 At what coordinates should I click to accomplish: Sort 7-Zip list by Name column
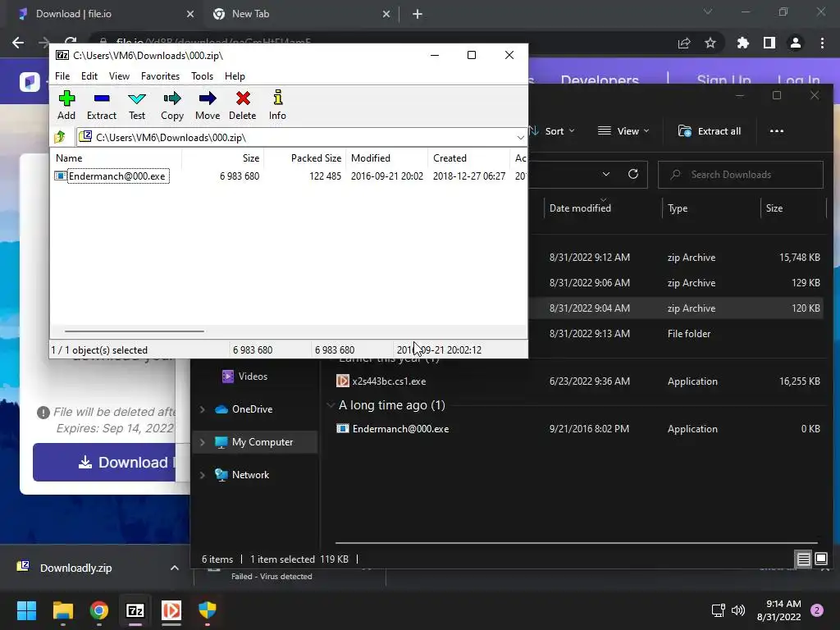click(116, 158)
